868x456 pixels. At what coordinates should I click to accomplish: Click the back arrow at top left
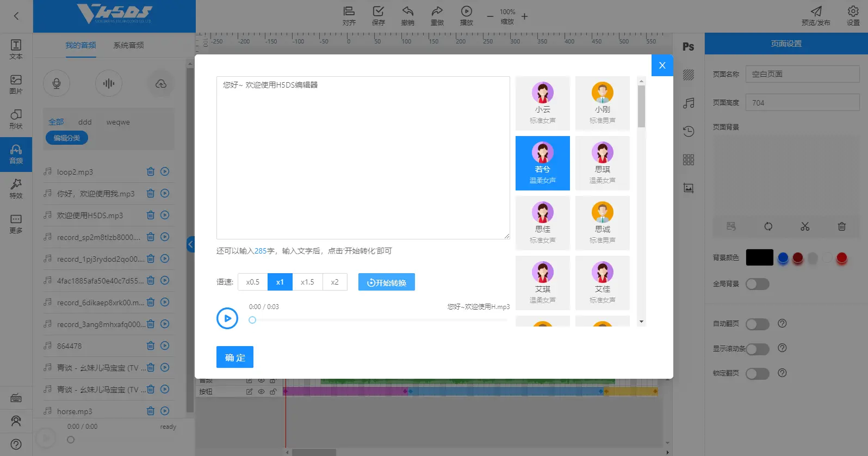pyautogui.click(x=16, y=16)
